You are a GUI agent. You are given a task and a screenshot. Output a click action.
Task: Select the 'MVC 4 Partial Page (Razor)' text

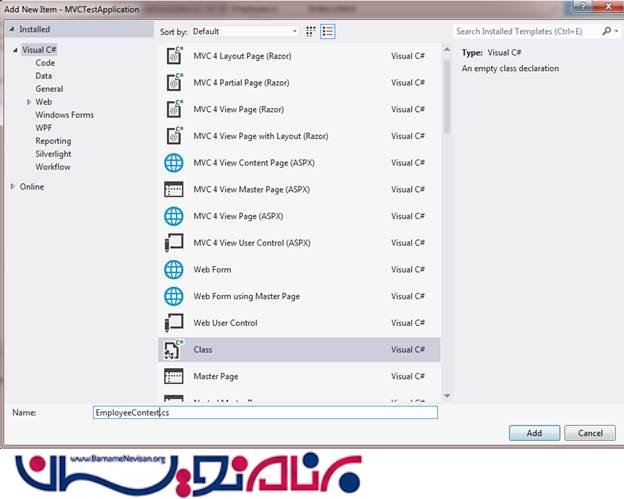(x=241, y=83)
